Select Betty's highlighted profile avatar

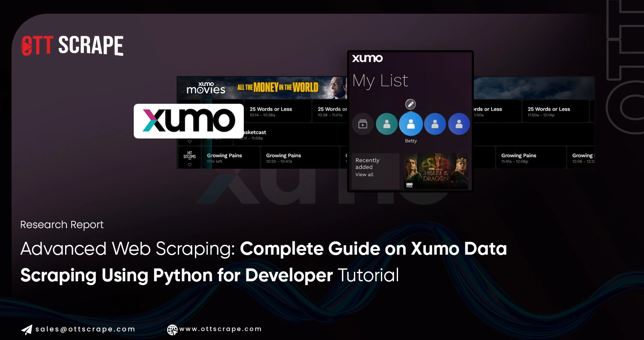click(411, 124)
